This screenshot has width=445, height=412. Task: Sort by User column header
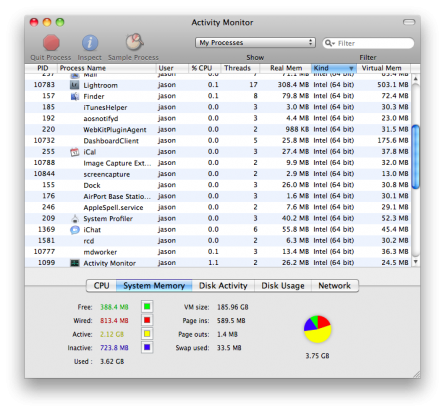tap(172, 68)
